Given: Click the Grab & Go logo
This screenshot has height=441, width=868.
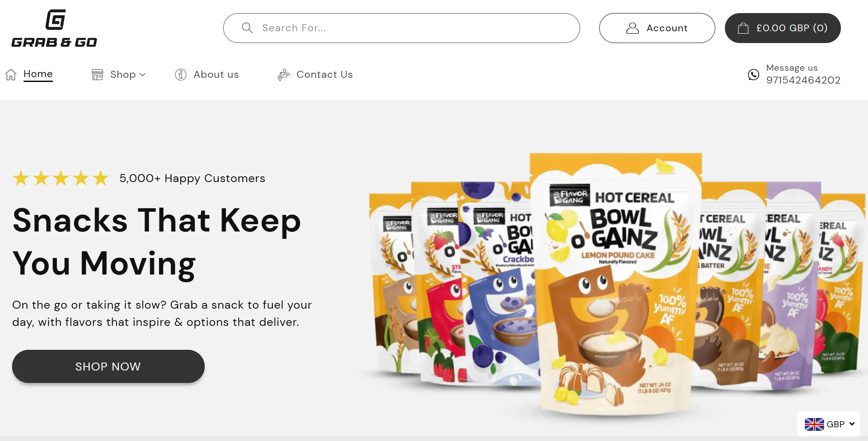Looking at the screenshot, I should (54, 28).
